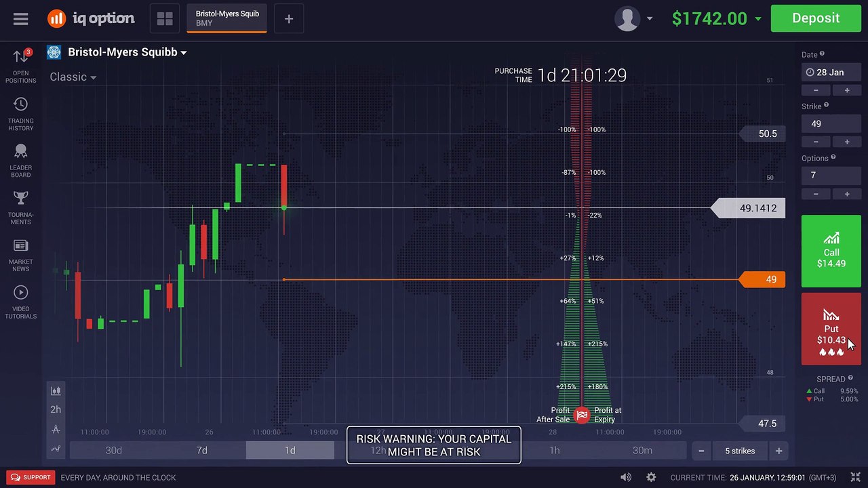Select the 7d chart time range
Image resolution: width=868 pixels, height=488 pixels.
click(202, 451)
